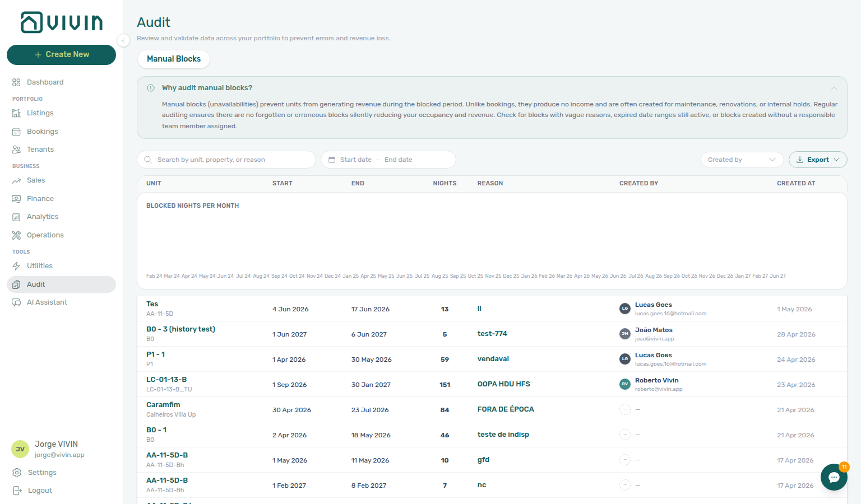The width and height of the screenshot is (861, 504).
Task: Click Roberto Vivin avatar badge
Action: coord(625,384)
